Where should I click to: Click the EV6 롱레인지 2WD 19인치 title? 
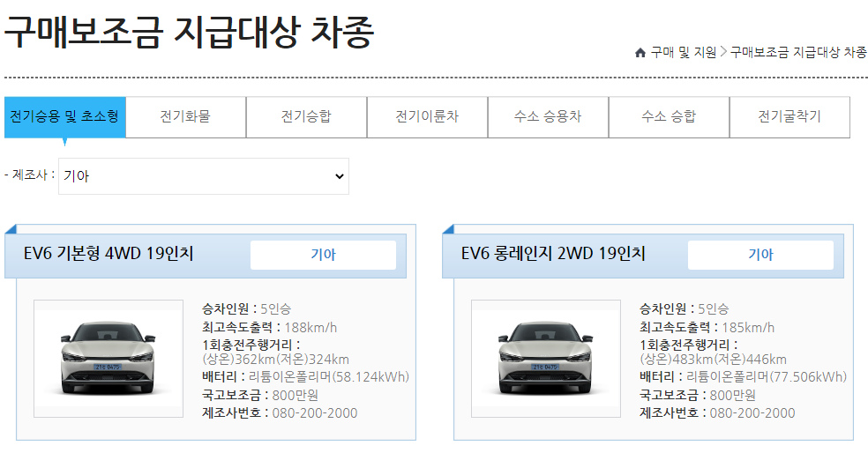point(553,253)
